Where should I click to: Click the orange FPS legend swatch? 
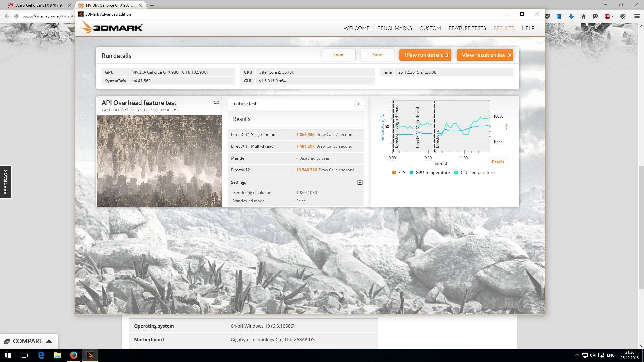(394, 173)
